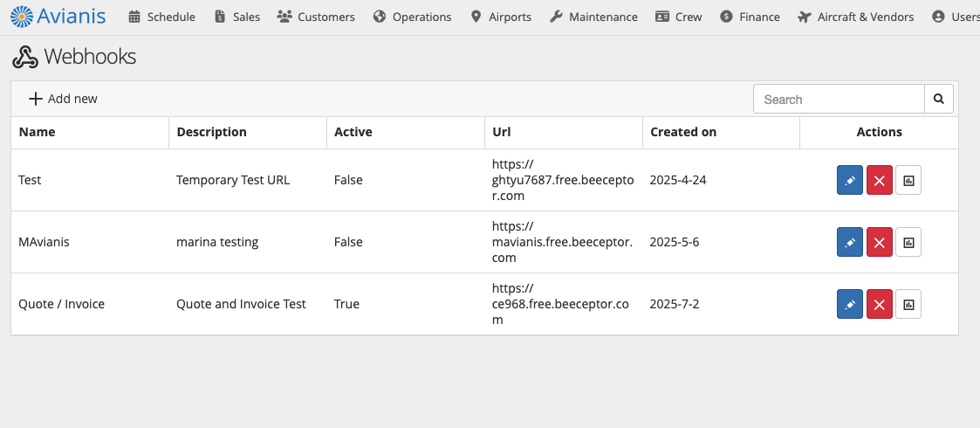
Task: Delete the MAvianis webhook
Action: click(x=879, y=242)
